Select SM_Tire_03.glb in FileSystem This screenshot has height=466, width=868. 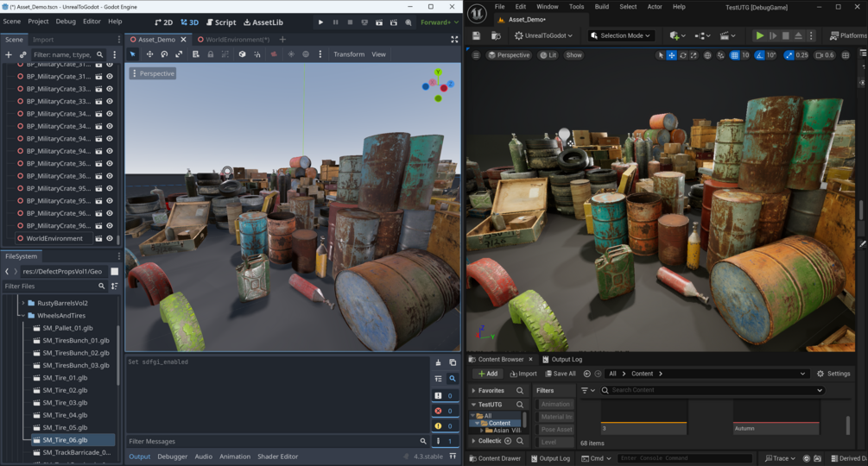pos(65,403)
